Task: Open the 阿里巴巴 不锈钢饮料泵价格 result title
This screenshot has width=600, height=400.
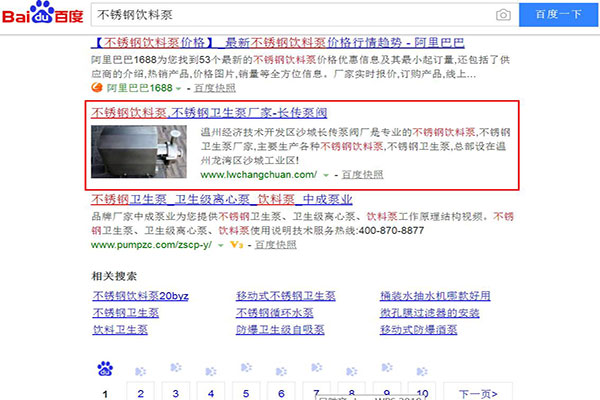Action: point(278,42)
